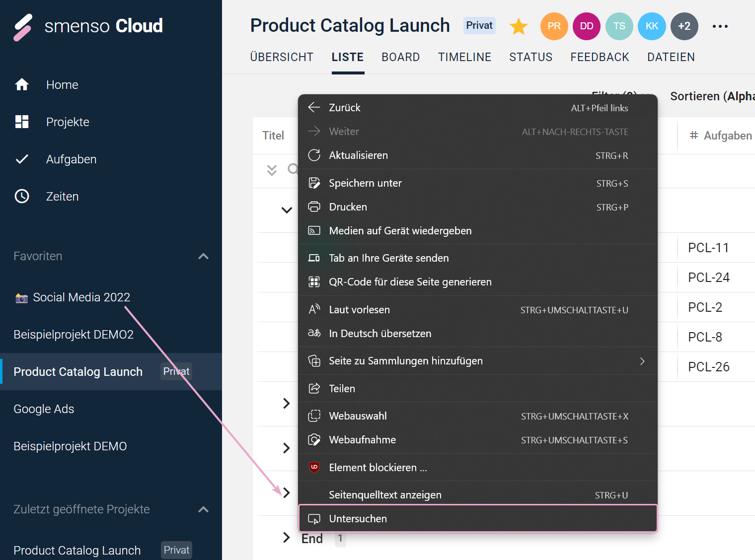Click the Titel column header

tap(273, 136)
